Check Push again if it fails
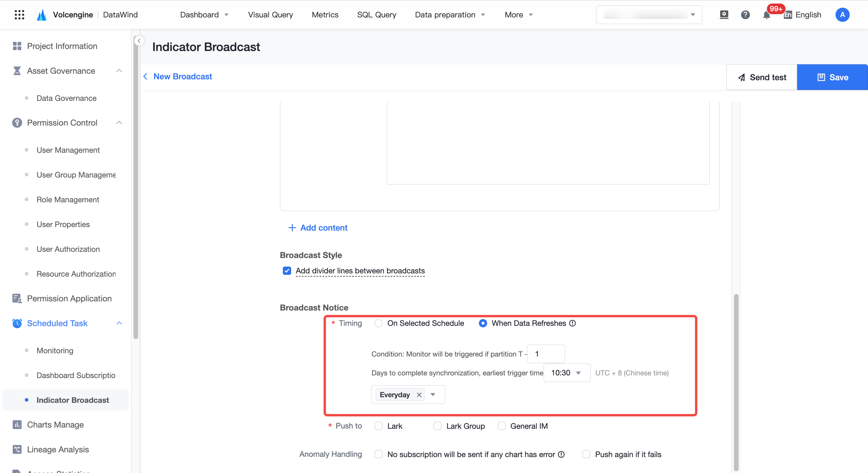 click(586, 454)
